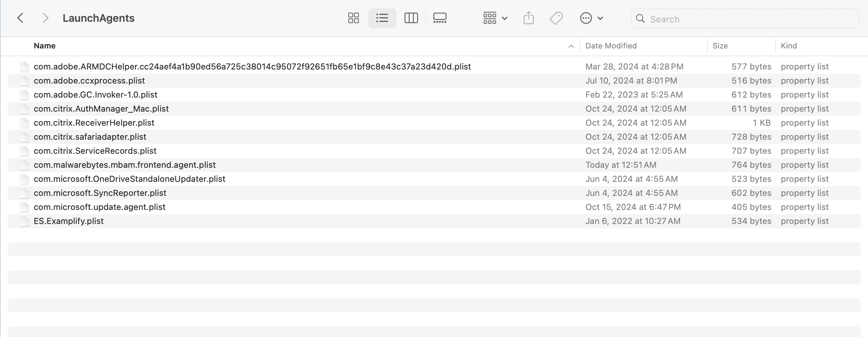Sort files by Size column
Screen dimensions: 868x337
tap(720, 46)
